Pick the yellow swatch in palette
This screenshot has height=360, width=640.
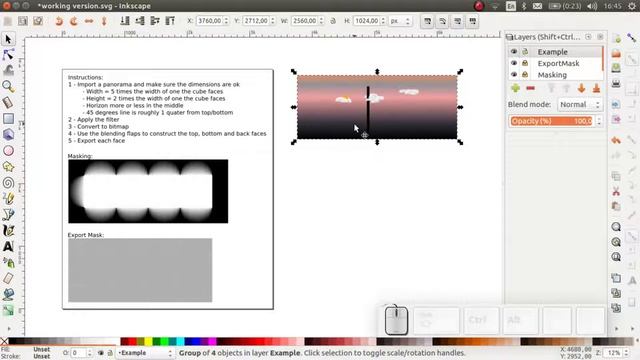[x=148, y=341]
